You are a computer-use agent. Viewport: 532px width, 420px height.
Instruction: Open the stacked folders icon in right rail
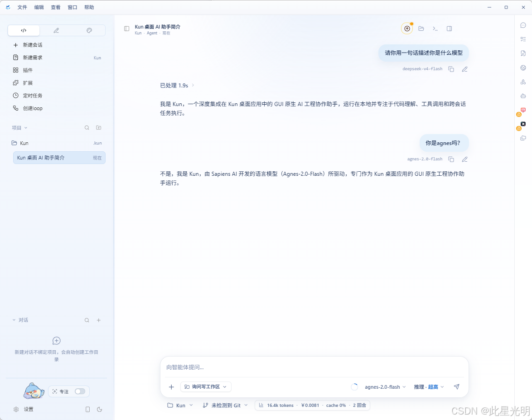523,138
